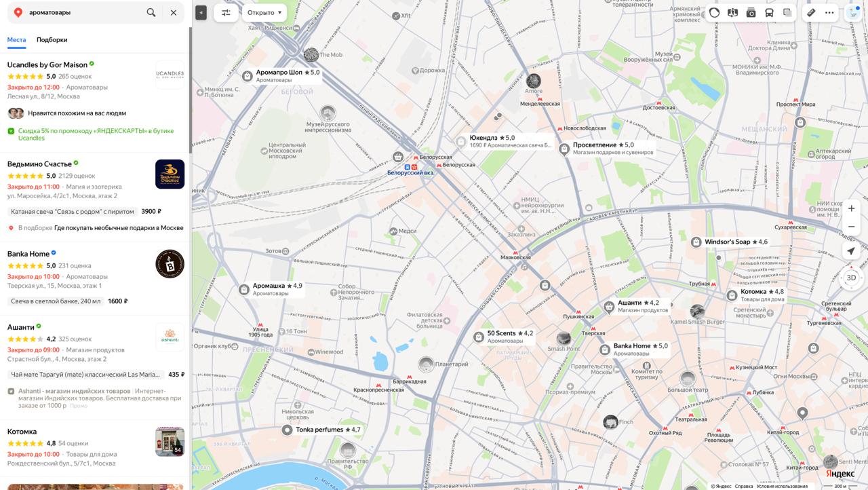Open the map layers selector icon

click(787, 12)
